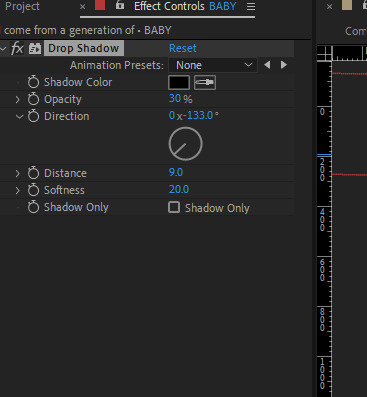Go to next animation preset
The width and height of the screenshot is (367, 397).
[284, 65]
